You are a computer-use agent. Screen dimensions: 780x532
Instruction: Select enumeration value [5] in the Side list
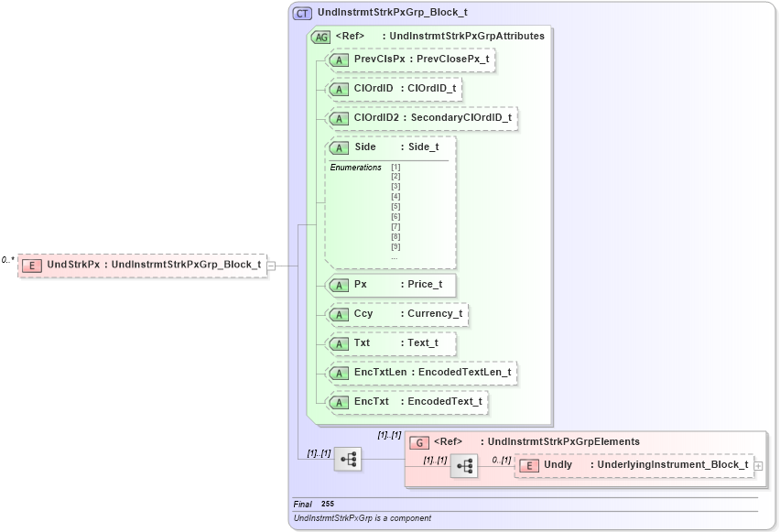tap(394, 207)
